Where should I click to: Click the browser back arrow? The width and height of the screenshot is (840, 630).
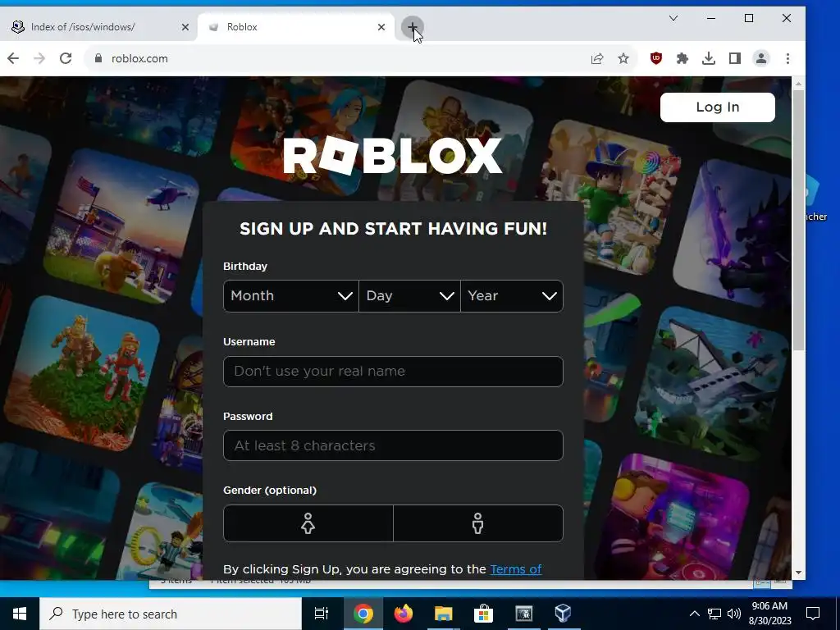tap(13, 58)
